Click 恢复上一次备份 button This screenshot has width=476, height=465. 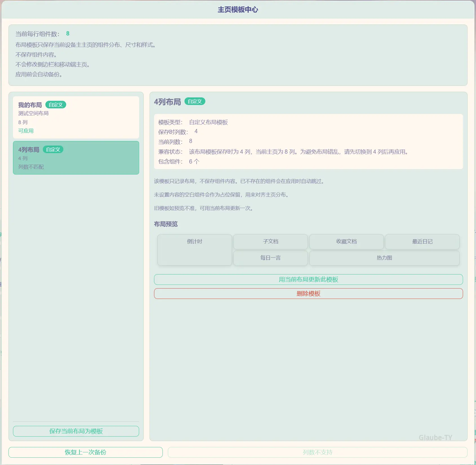[x=86, y=452]
